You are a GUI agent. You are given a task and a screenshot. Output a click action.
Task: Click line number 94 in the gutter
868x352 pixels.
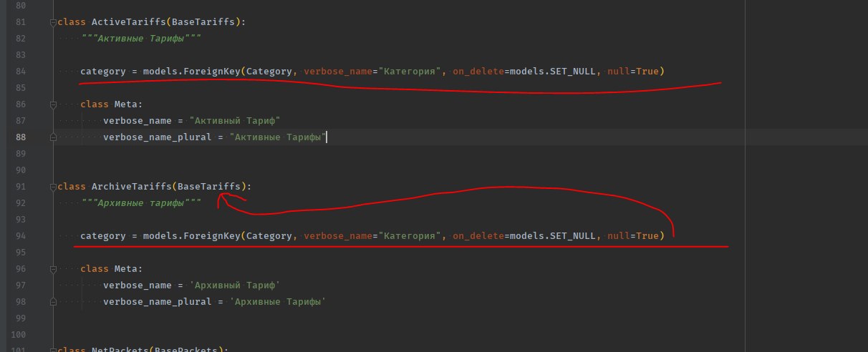[x=20, y=235]
